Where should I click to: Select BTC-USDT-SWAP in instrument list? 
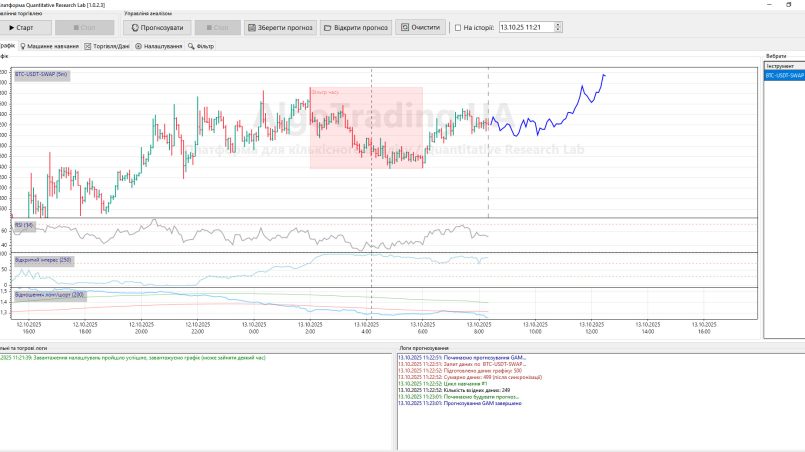783,75
